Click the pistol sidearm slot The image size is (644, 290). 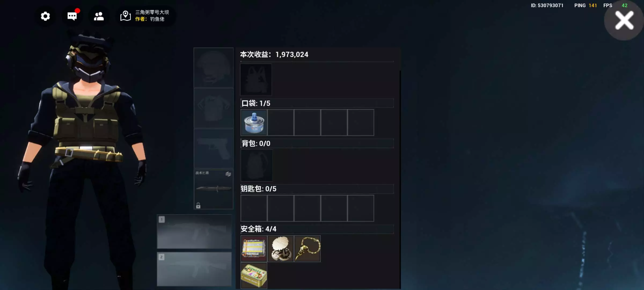pyautogui.click(x=214, y=148)
